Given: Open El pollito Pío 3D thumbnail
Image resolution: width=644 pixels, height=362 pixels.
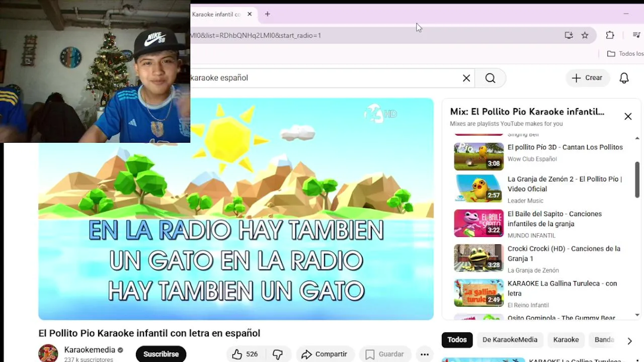Looking at the screenshot, I should tap(478, 156).
